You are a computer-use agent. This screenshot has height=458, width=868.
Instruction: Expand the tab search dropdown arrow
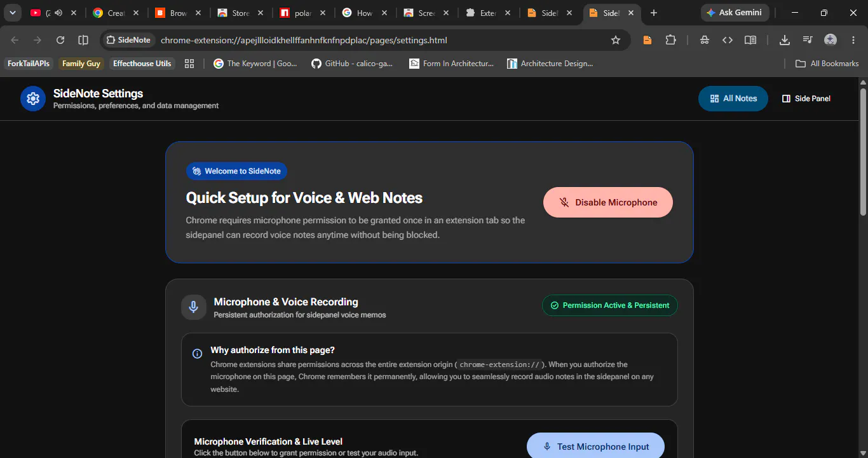(x=12, y=13)
